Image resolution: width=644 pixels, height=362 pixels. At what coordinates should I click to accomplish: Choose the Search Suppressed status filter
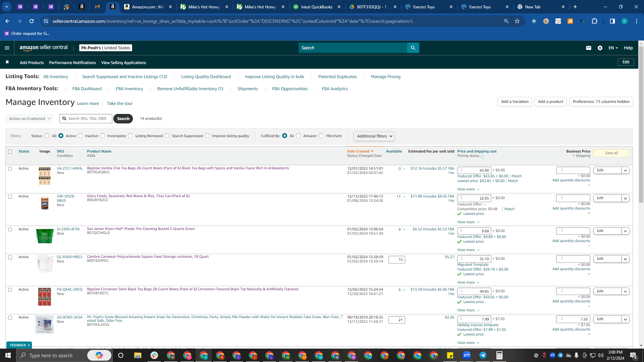click(x=167, y=136)
